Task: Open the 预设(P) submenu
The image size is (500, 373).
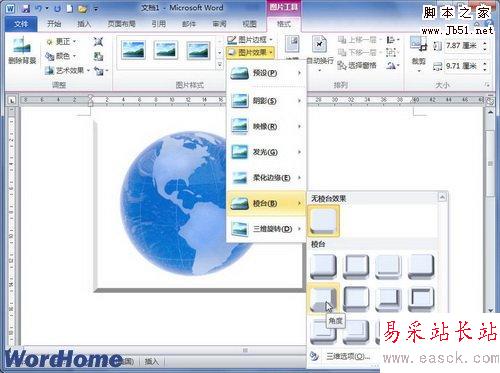Action: tap(266, 73)
